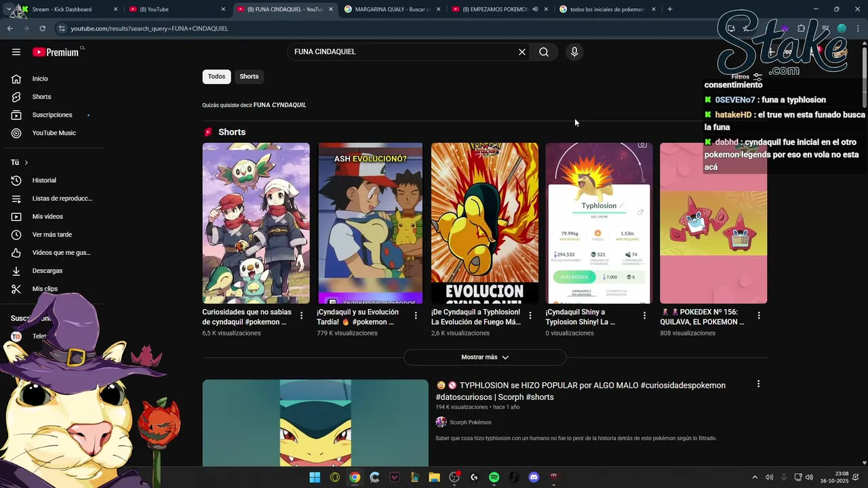Screen dimensions: 868x488
Task: Open TYPHLOSION se HIZO POPULAR video title
Action: (x=580, y=391)
